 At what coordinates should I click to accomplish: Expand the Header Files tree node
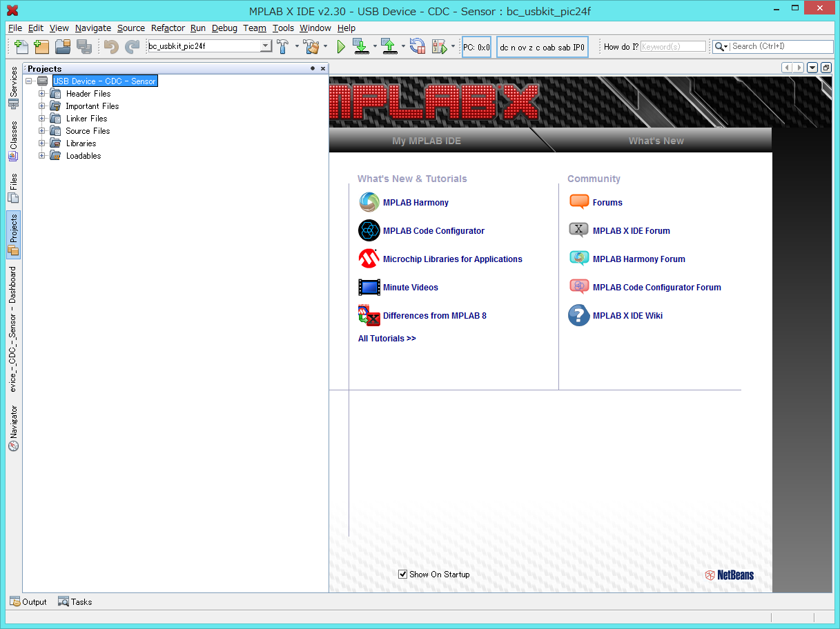point(42,94)
